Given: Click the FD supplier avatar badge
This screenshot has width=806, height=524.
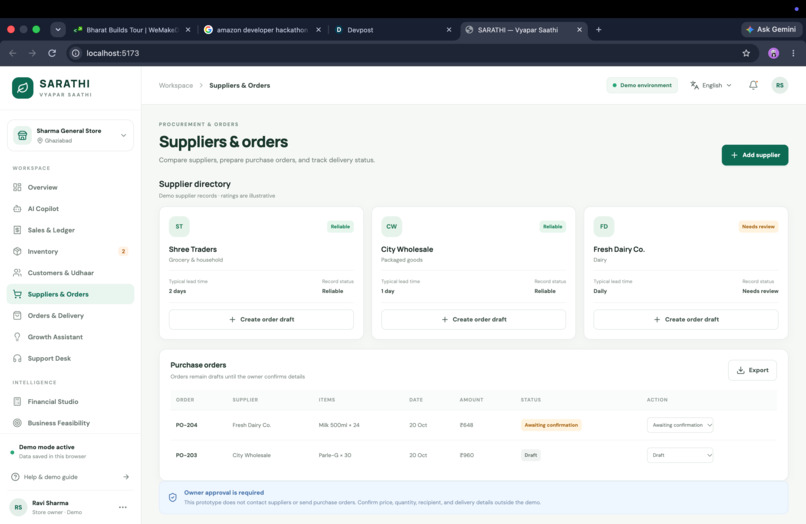Looking at the screenshot, I should 603,226.
